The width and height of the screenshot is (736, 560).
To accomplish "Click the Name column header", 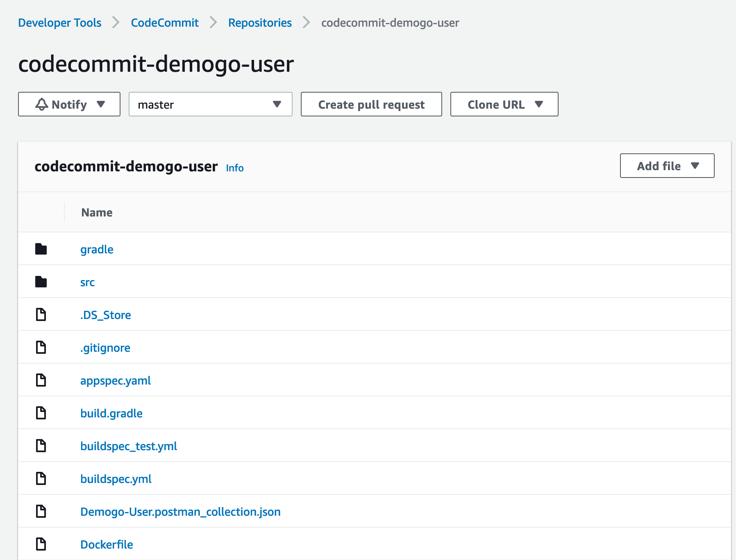I will (97, 212).
